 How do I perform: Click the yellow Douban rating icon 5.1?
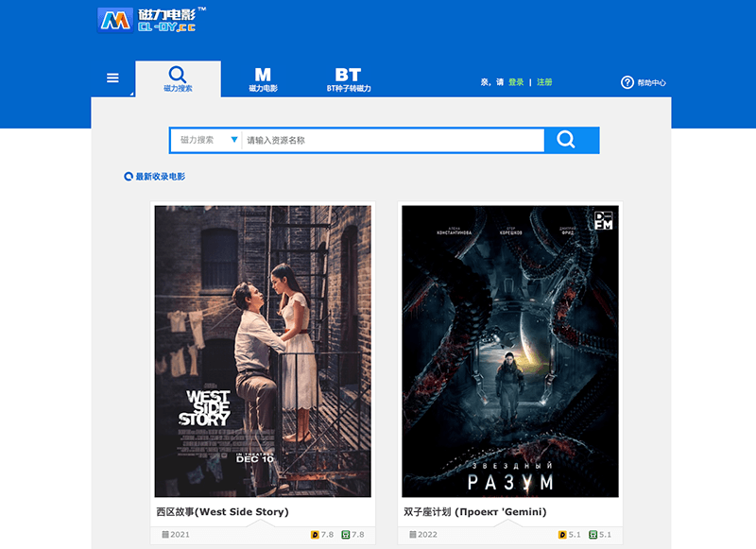pyautogui.click(x=562, y=535)
